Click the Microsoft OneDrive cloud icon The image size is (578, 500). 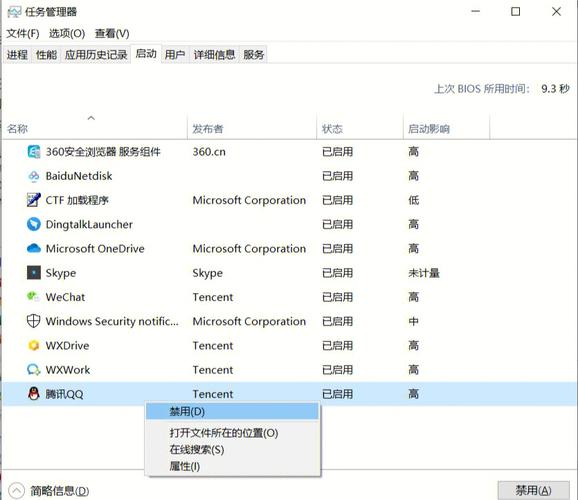[34, 249]
